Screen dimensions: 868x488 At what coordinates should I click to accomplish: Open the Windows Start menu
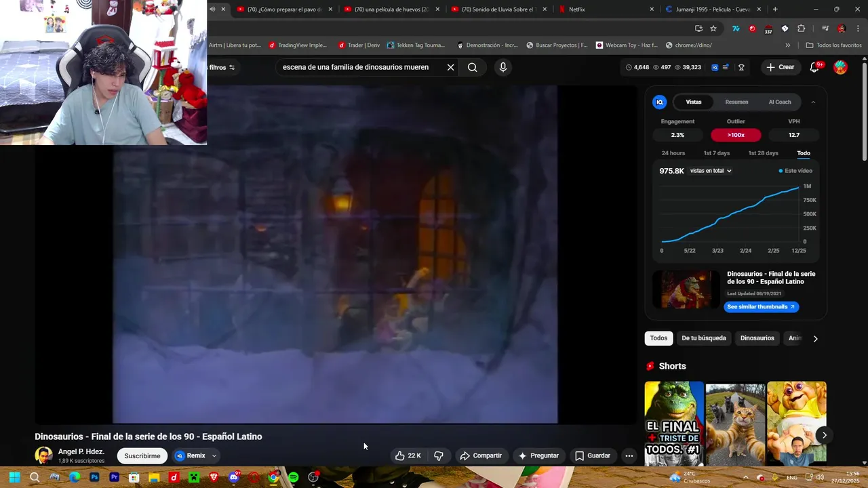pos(14,477)
